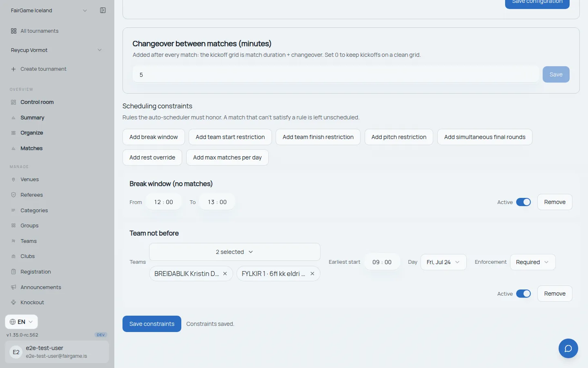Open Teams management page

[x=29, y=241]
